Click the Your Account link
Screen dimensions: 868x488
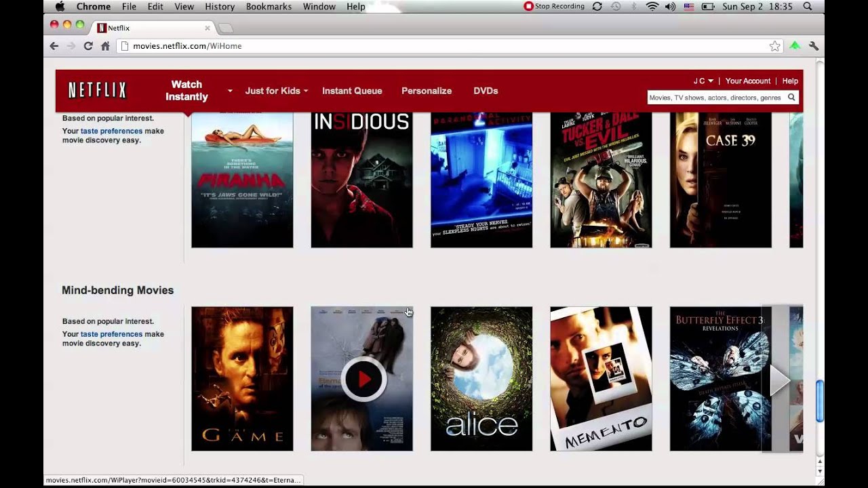click(x=748, y=81)
